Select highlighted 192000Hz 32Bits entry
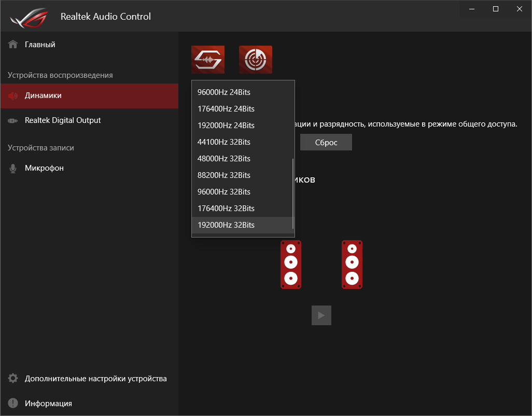Viewport: 532px width, 416px height. tap(242, 225)
